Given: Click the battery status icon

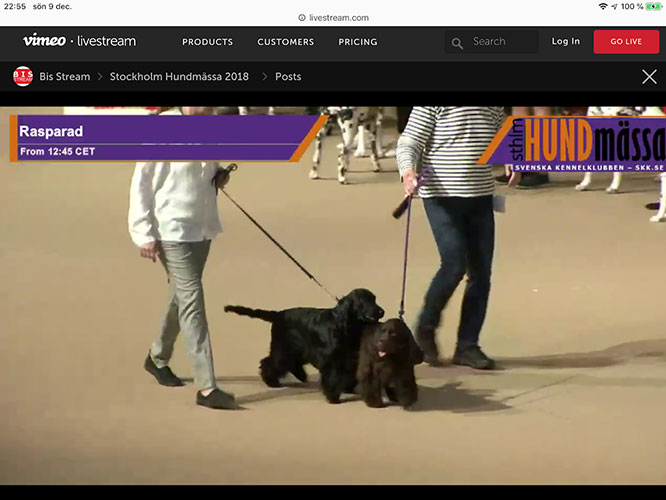Looking at the screenshot, I should coord(653,6).
